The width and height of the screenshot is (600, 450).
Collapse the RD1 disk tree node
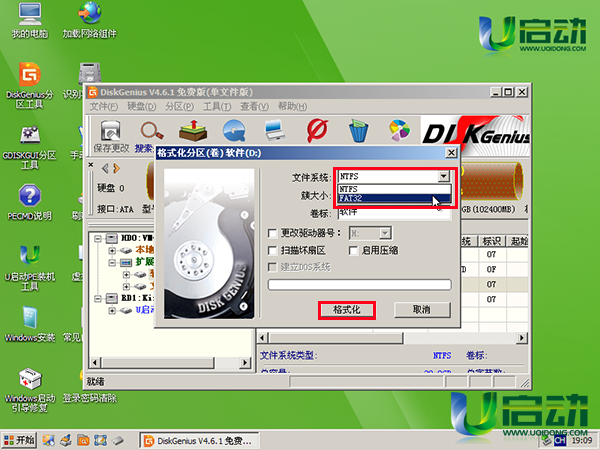point(98,298)
